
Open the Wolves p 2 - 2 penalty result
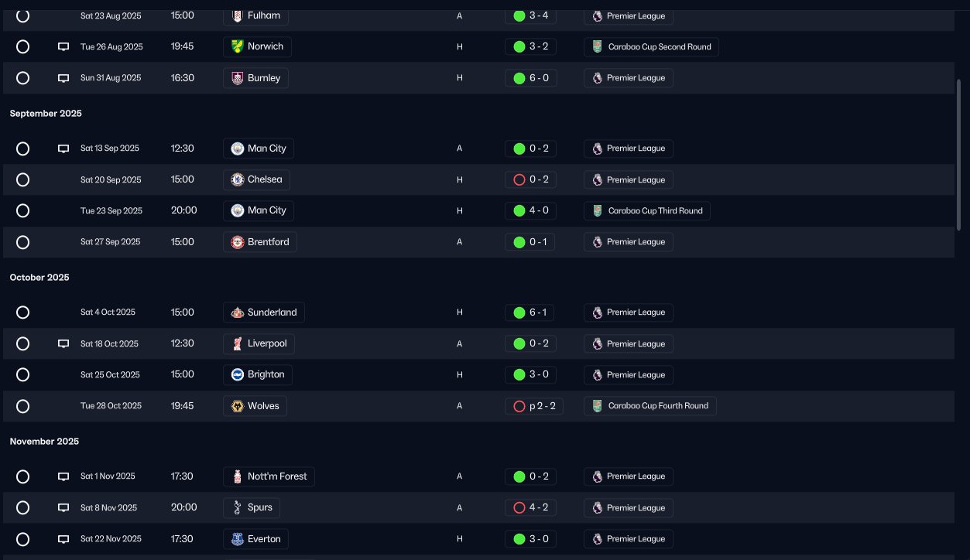(534, 406)
